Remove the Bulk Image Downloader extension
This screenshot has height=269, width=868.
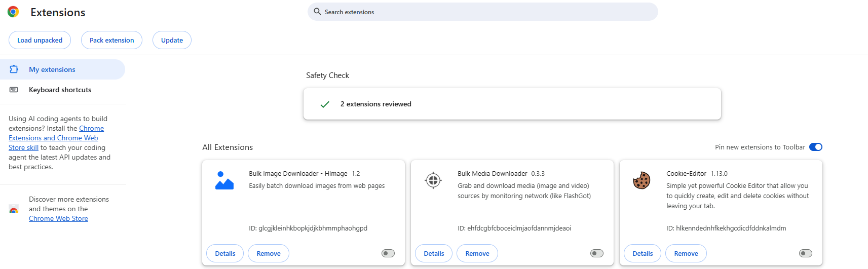coord(269,253)
